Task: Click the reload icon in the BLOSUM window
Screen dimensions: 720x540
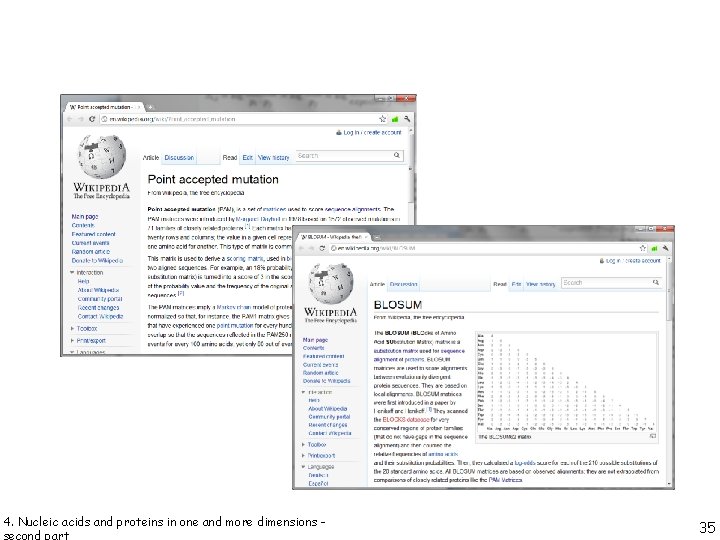Action: [x=322, y=248]
